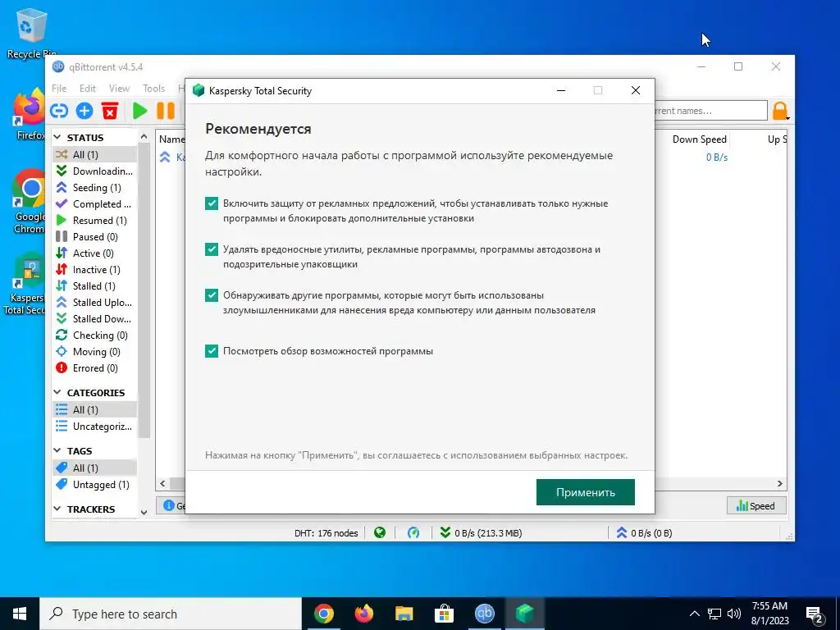Uncheck the remove malicious utilities checkbox
Screen dimensions: 840x630
[212, 249]
